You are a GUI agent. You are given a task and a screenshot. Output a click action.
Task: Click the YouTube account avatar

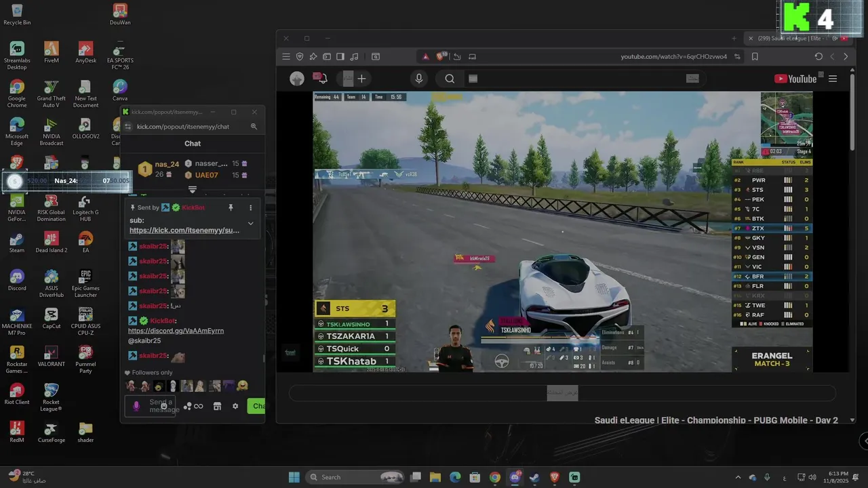[x=297, y=79]
